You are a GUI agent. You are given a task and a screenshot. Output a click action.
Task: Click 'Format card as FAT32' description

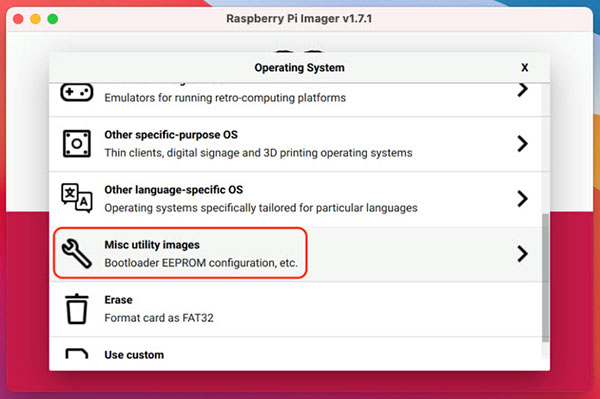pos(159,318)
